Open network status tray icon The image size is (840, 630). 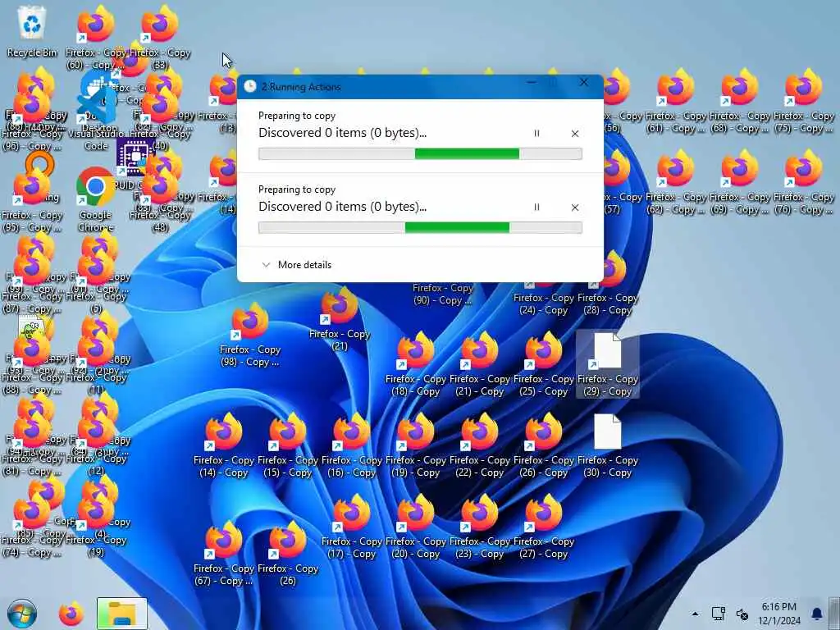point(719,614)
